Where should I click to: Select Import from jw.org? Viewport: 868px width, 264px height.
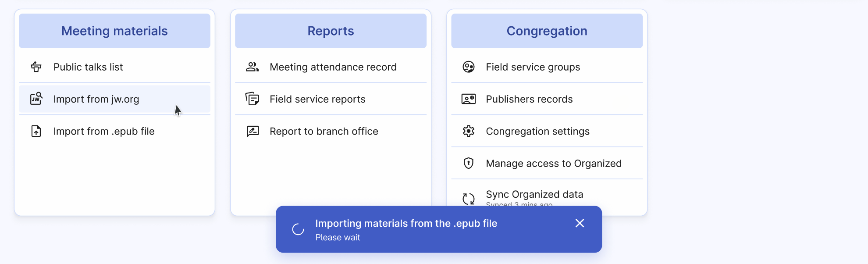click(96, 99)
